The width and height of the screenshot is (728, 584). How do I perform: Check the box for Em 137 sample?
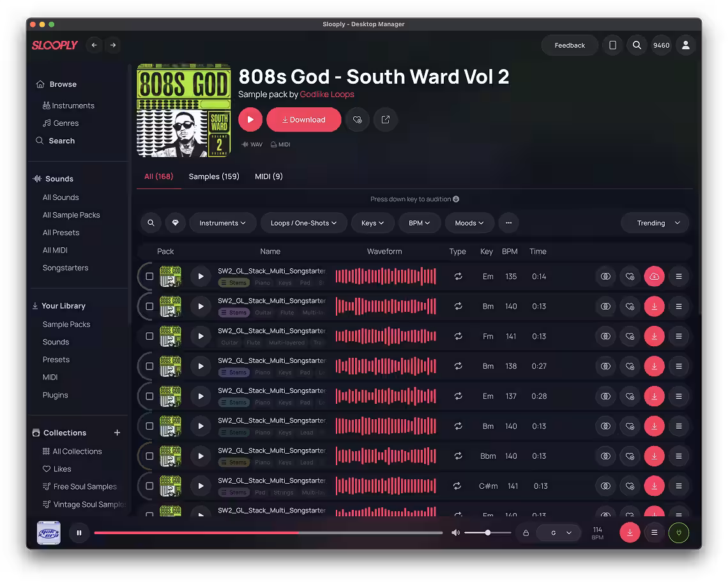[149, 396]
